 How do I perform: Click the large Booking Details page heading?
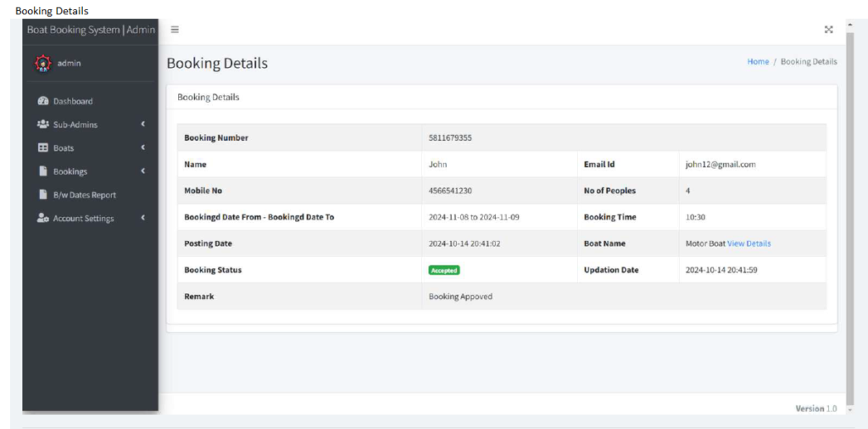click(x=217, y=64)
